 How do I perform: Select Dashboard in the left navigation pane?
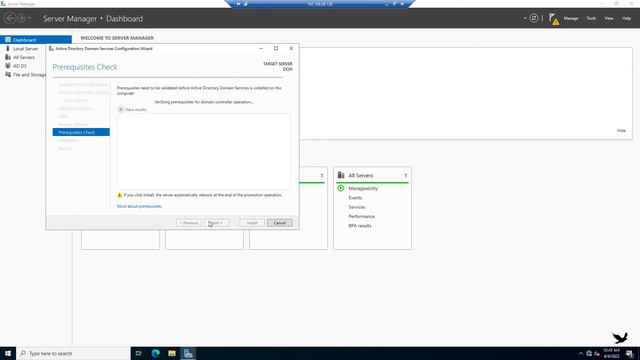tap(36, 40)
